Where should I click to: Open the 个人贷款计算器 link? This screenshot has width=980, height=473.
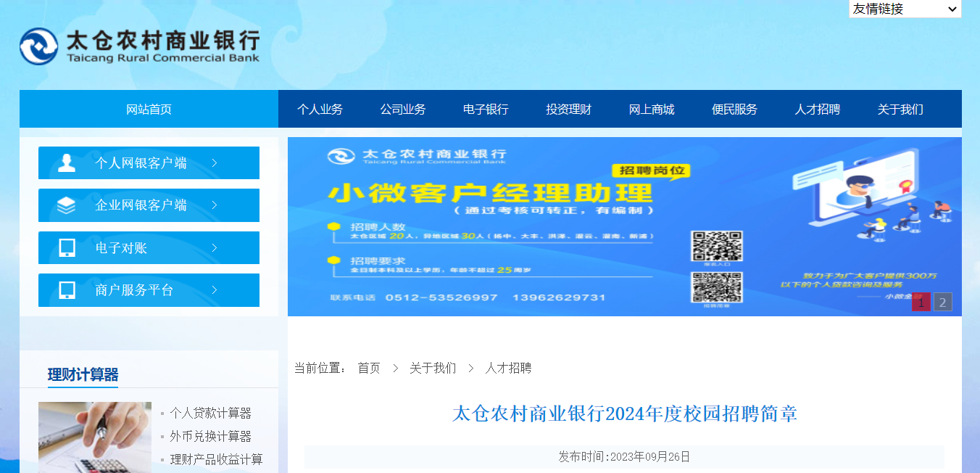pyautogui.click(x=210, y=413)
